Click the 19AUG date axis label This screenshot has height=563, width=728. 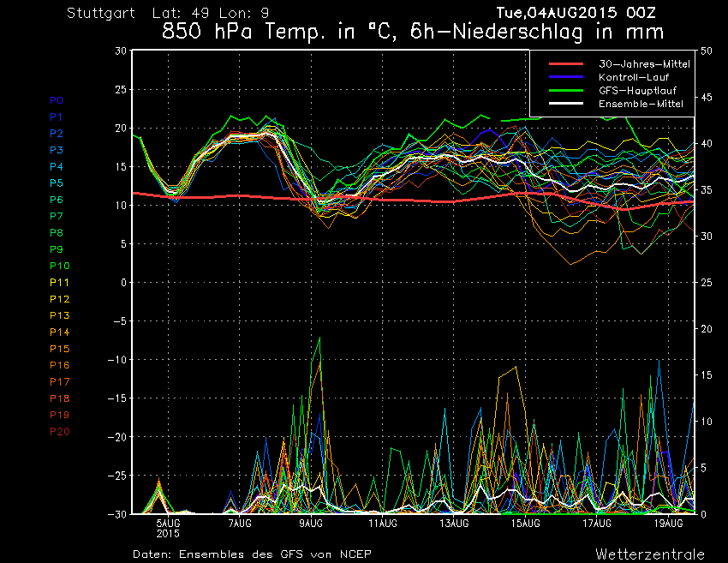coord(669,524)
